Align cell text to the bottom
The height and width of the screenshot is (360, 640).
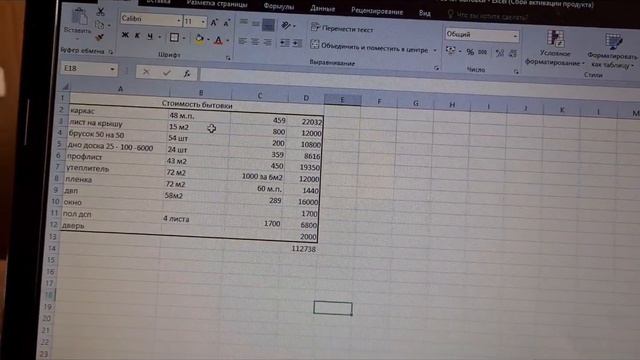coord(268,25)
